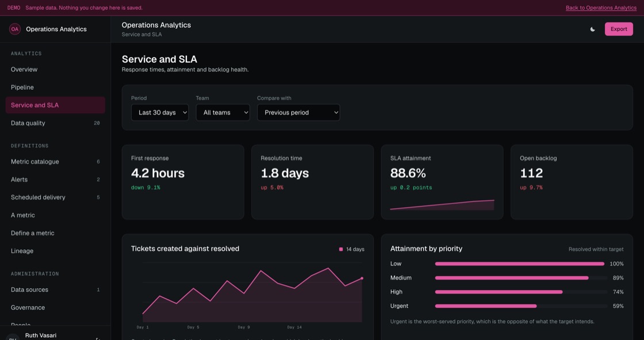Open the Period dropdown, Last 30 days

click(x=160, y=112)
